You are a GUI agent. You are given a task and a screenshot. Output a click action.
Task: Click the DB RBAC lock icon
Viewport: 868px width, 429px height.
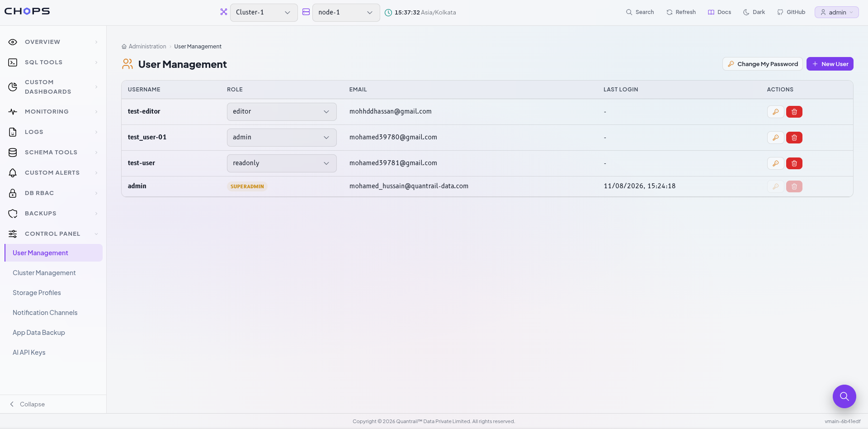point(13,193)
